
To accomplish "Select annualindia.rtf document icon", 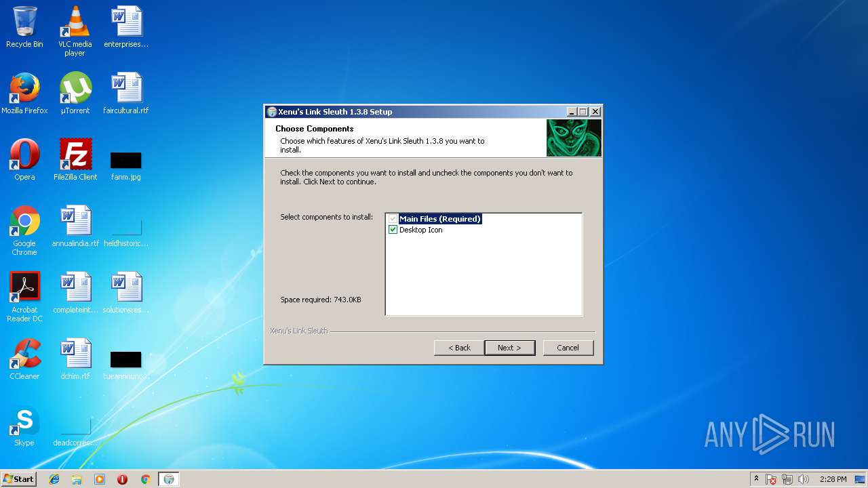I will pos(75,226).
